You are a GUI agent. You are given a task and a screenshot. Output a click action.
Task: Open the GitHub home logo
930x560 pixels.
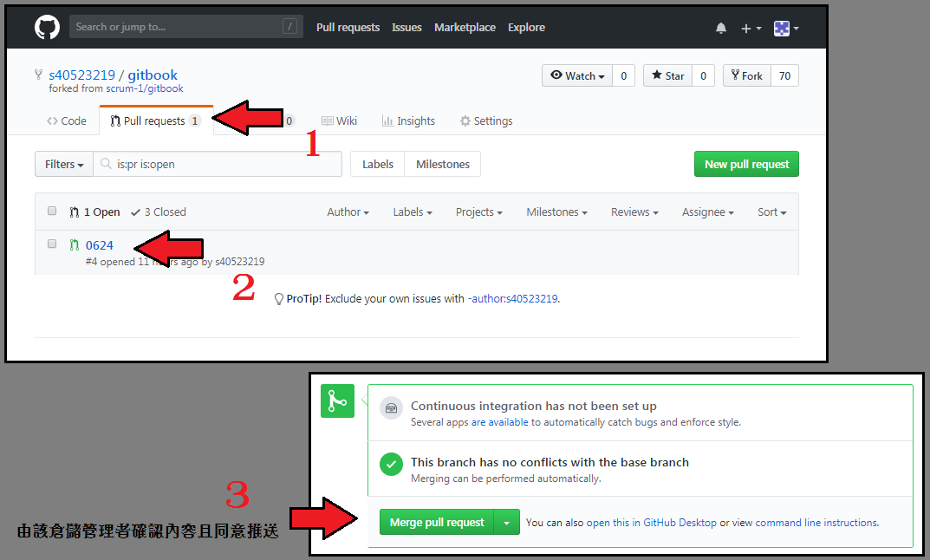(47, 27)
